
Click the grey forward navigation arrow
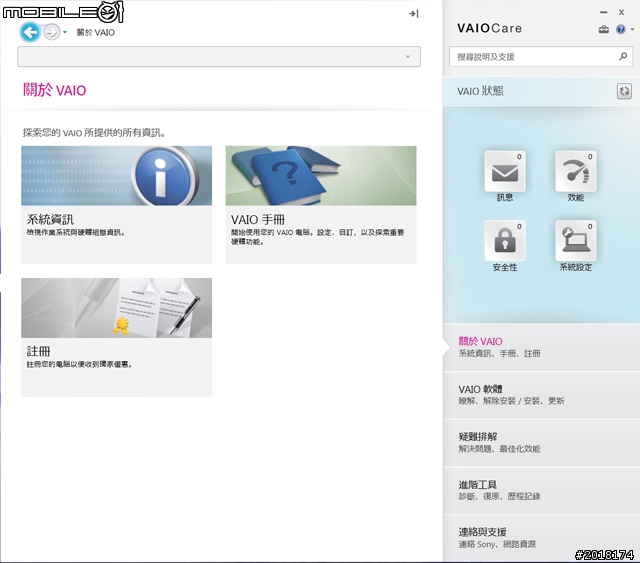[52, 32]
